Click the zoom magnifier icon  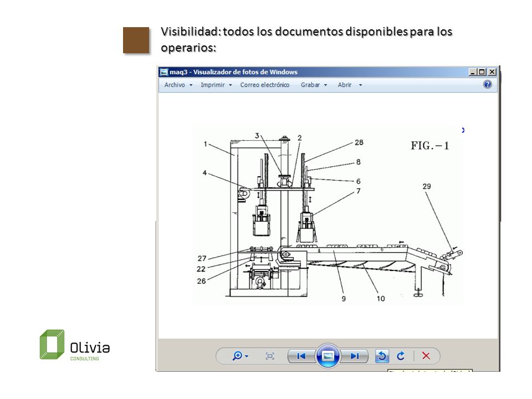click(237, 356)
